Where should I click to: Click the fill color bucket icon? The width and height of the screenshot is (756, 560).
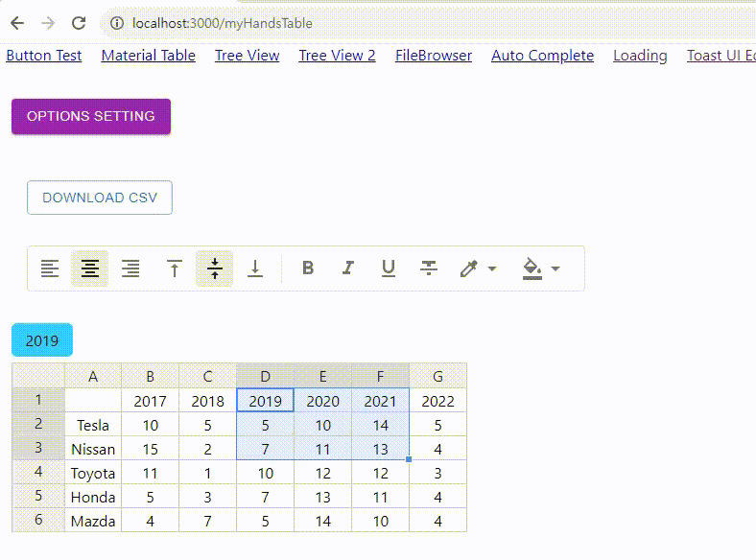pyautogui.click(x=532, y=268)
